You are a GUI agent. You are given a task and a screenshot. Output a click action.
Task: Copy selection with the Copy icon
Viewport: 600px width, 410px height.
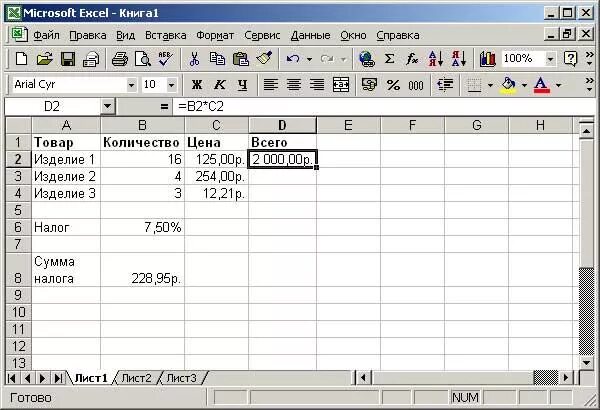click(217, 59)
